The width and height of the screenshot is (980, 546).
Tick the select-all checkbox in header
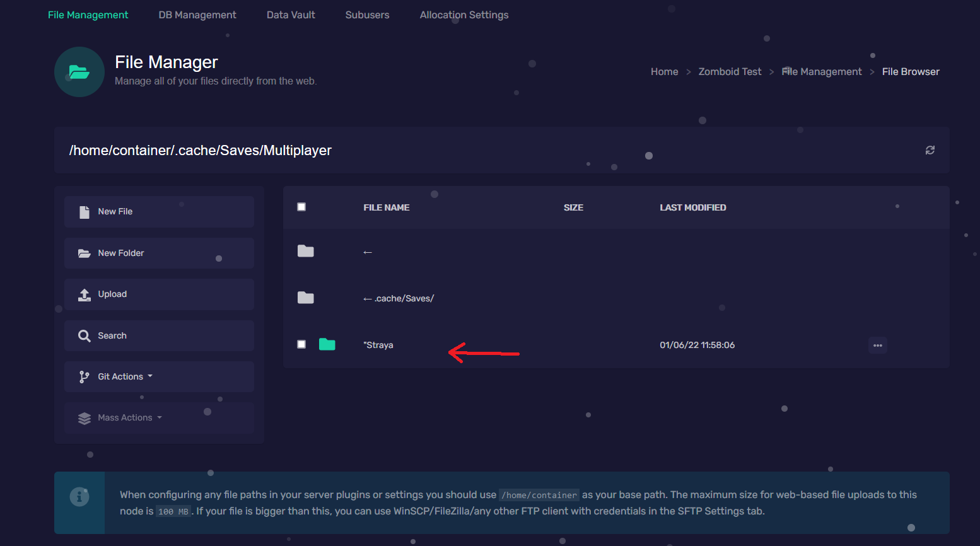click(x=301, y=207)
